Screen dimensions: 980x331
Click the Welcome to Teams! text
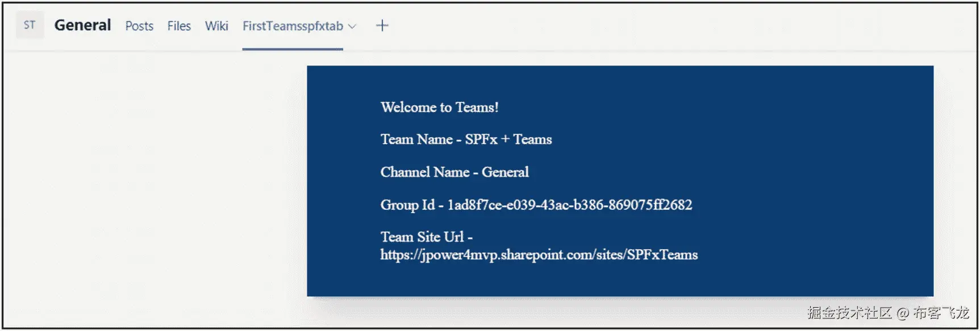pyautogui.click(x=440, y=107)
